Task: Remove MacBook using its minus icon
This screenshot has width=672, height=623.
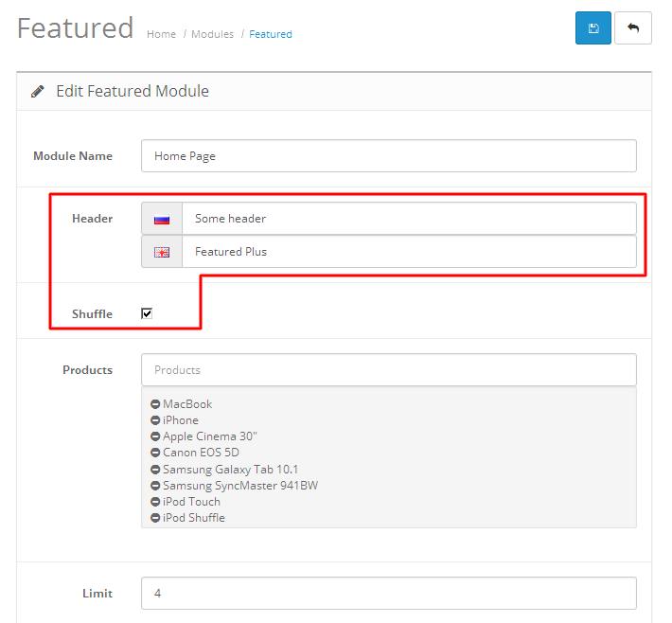Action: click(x=155, y=404)
